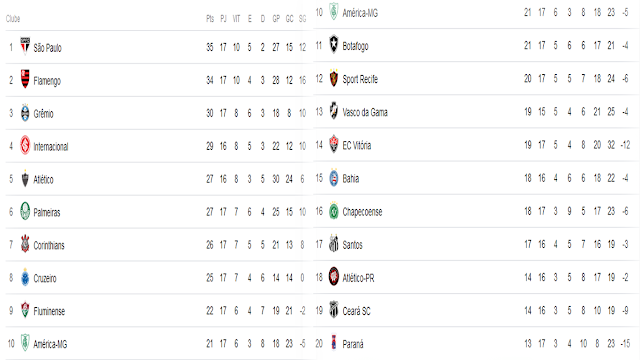Open the EC Vitória team link
The image size is (640, 360).
click(x=357, y=145)
